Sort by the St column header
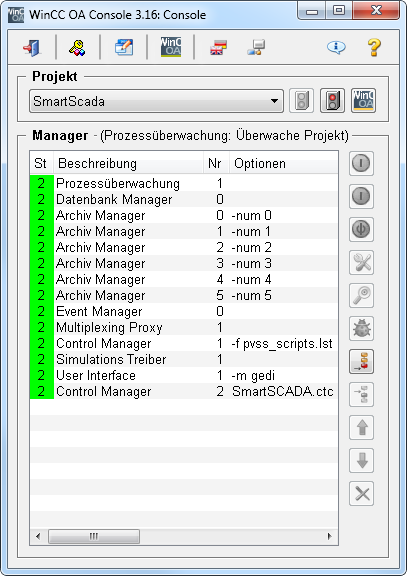This screenshot has width=407, height=576. [x=42, y=163]
